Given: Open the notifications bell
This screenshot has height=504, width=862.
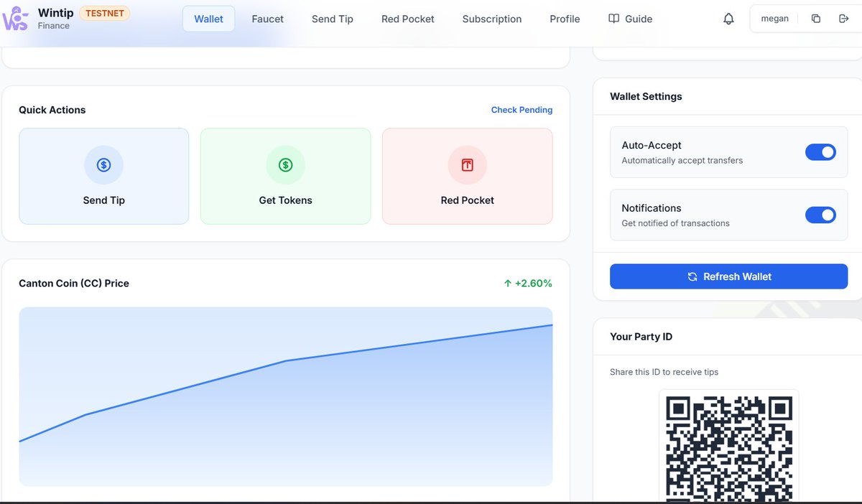Looking at the screenshot, I should [x=728, y=19].
